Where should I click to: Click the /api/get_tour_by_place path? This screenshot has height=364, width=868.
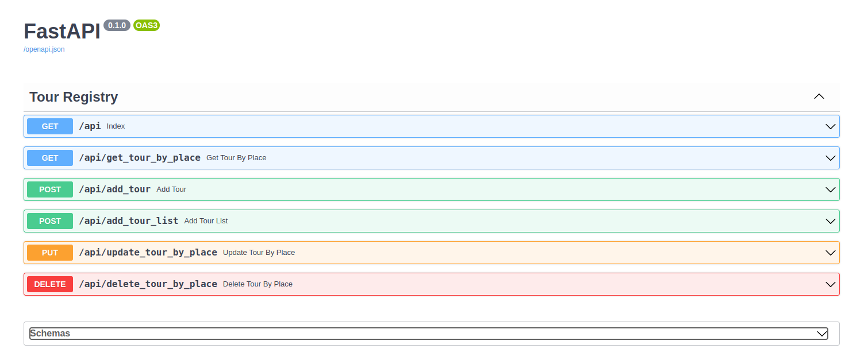(140, 158)
